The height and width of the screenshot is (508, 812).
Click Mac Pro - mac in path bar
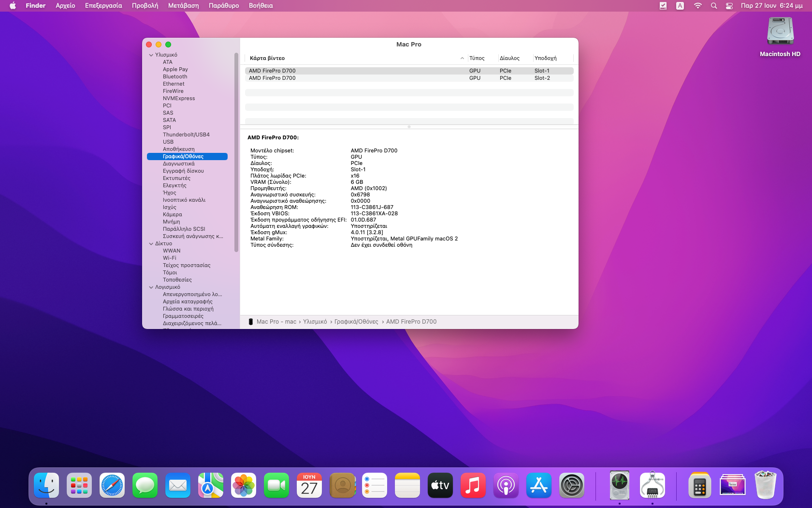pyautogui.click(x=276, y=322)
